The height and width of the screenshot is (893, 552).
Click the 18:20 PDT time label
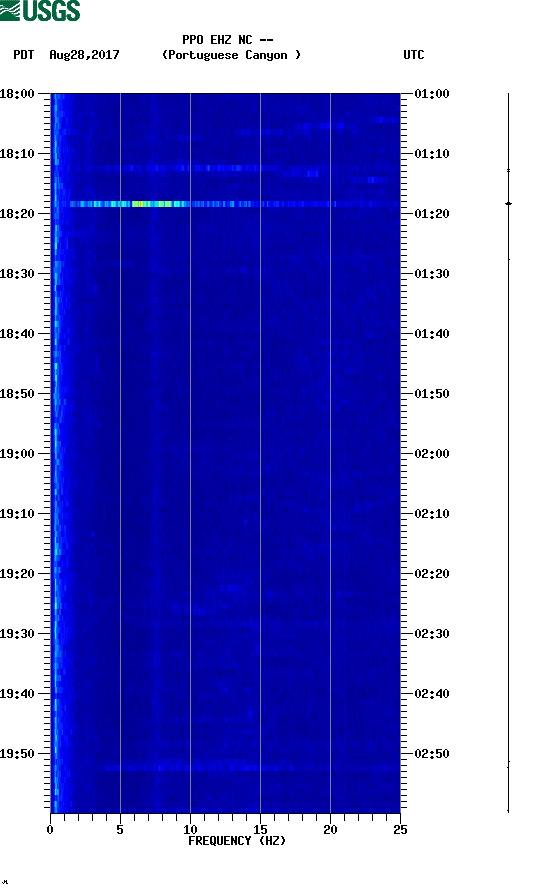click(x=17, y=214)
